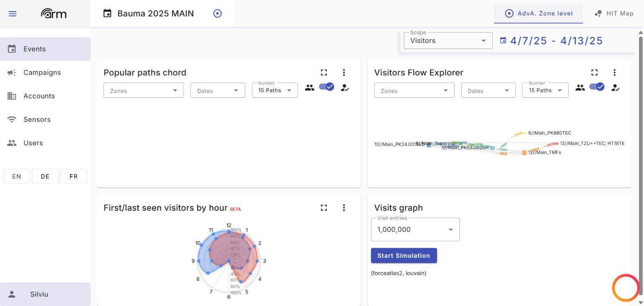Image resolution: width=644 pixels, height=306 pixels.
Task: Expand Visitors Flow Explorer to fullscreen
Action: pyautogui.click(x=594, y=73)
